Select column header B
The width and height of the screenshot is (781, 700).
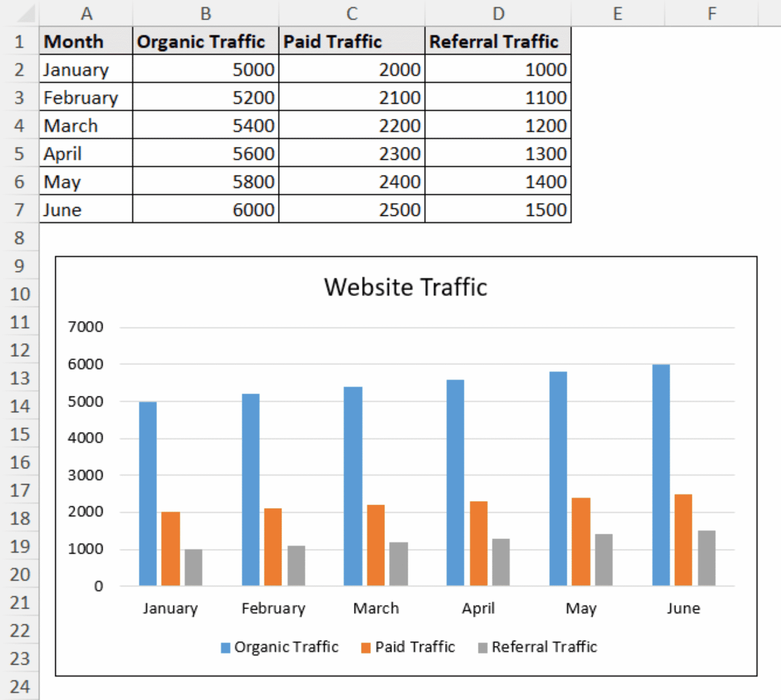click(x=205, y=13)
